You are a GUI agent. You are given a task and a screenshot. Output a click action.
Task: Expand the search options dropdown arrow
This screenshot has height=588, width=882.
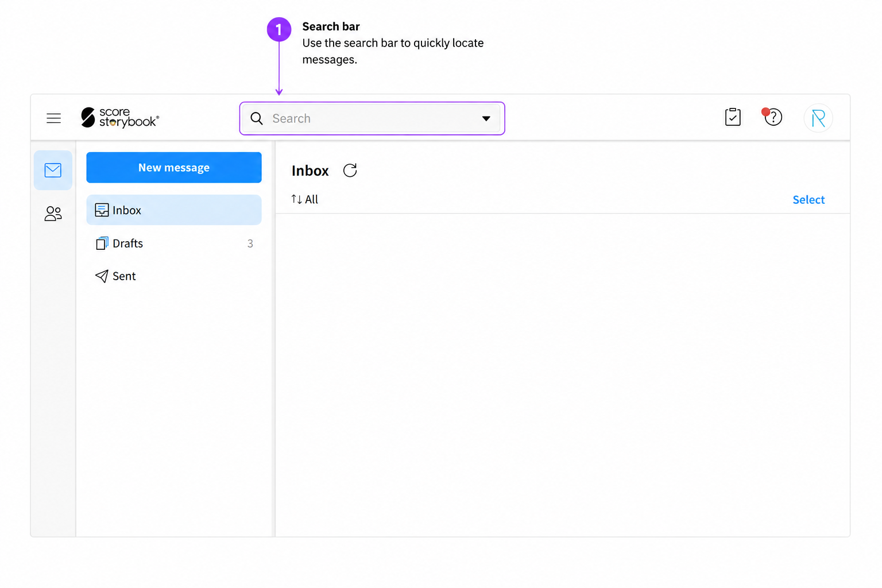486,118
